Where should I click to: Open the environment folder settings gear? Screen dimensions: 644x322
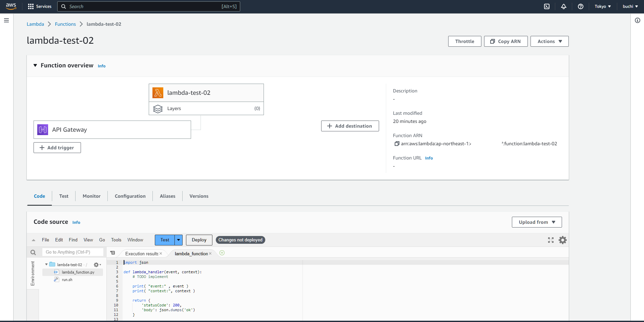pyautogui.click(x=97, y=265)
